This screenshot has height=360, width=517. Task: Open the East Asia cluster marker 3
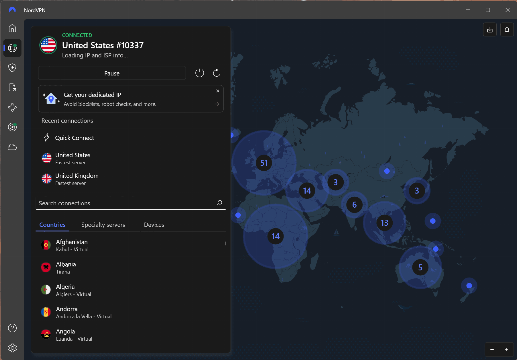pyautogui.click(x=416, y=191)
